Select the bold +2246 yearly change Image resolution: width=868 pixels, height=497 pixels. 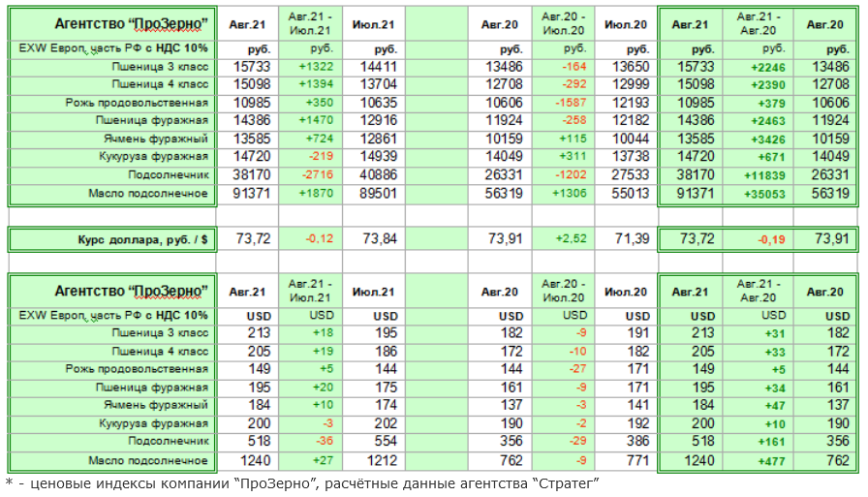click(x=768, y=68)
